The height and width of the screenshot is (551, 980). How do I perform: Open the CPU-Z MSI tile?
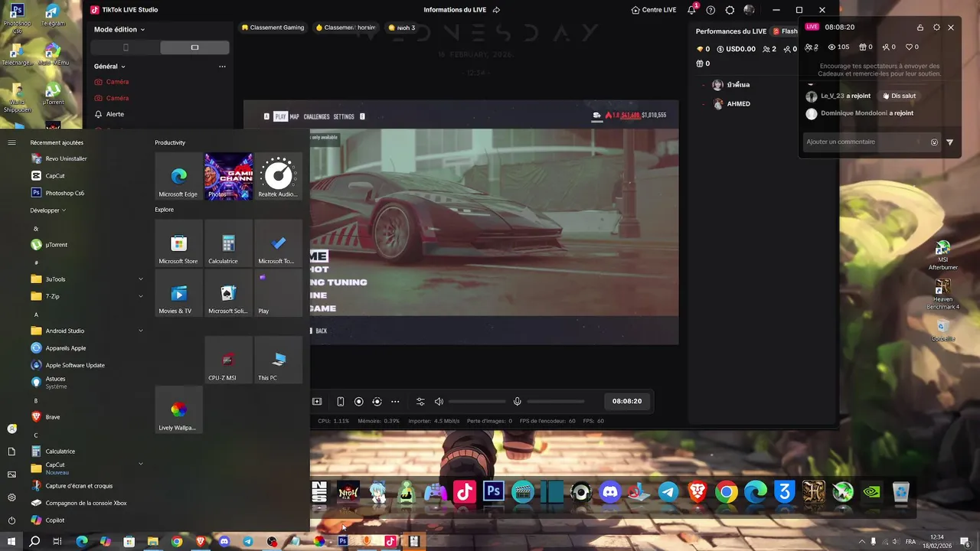228,360
